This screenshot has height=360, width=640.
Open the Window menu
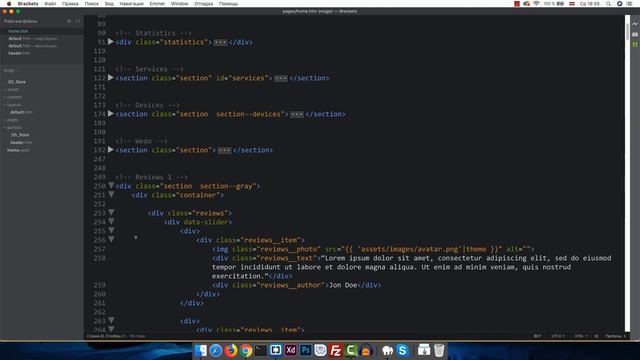pyautogui.click(x=180, y=4)
